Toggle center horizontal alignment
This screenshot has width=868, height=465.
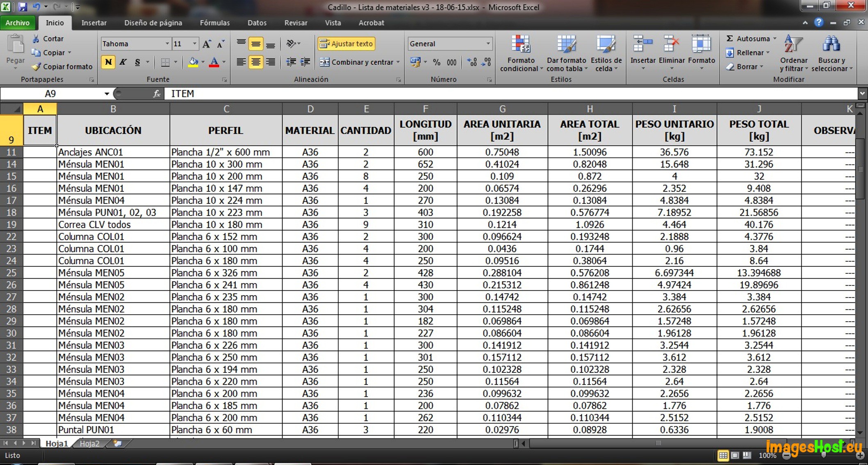(x=256, y=62)
